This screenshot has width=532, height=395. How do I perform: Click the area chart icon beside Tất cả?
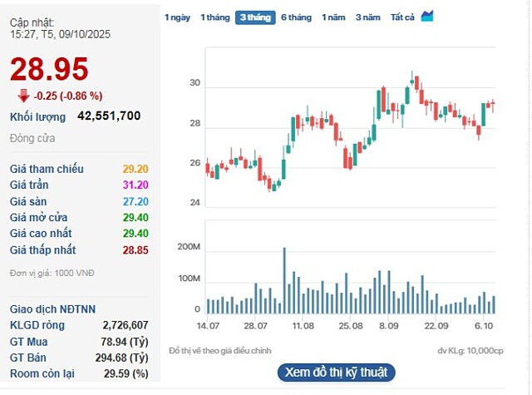coord(427,16)
